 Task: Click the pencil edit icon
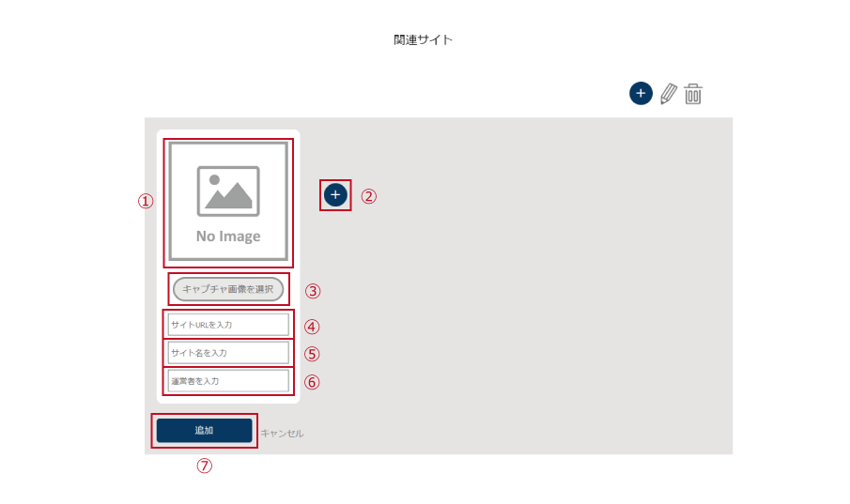(x=669, y=94)
